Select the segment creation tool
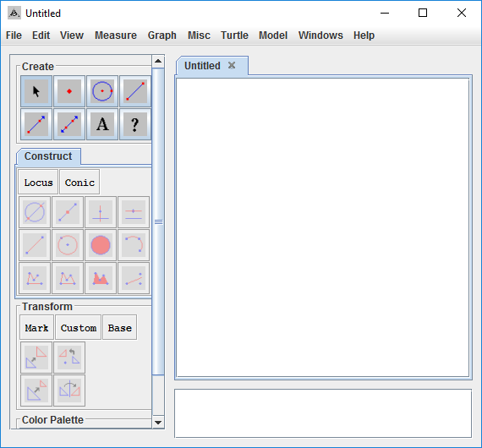Image resolution: width=482 pixels, height=448 pixels. coord(135,91)
